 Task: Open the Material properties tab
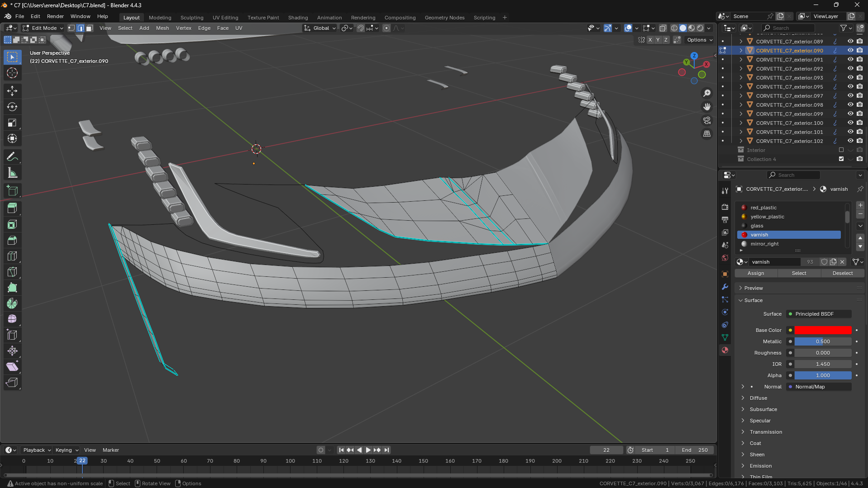click(725, 350)
